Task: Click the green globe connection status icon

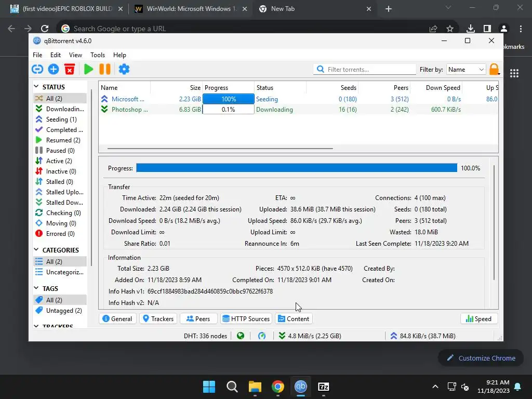Action: [x=241, y=336]
